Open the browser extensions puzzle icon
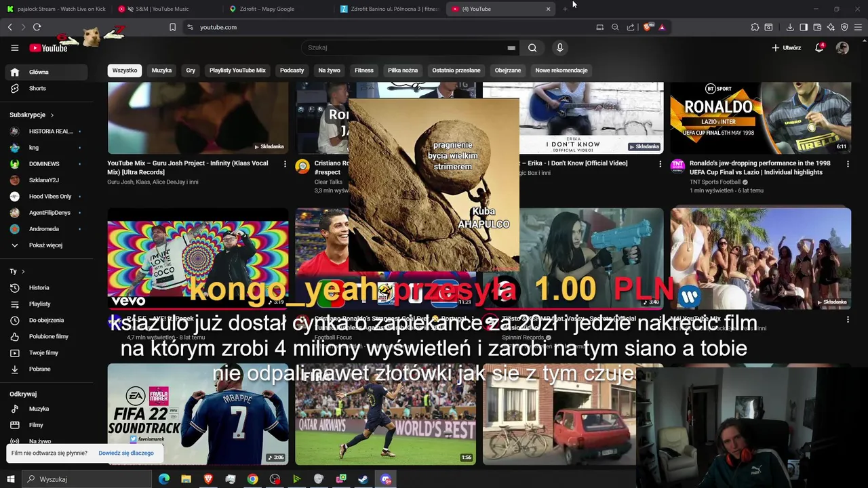The image size is (868, 488). [755, 27]
